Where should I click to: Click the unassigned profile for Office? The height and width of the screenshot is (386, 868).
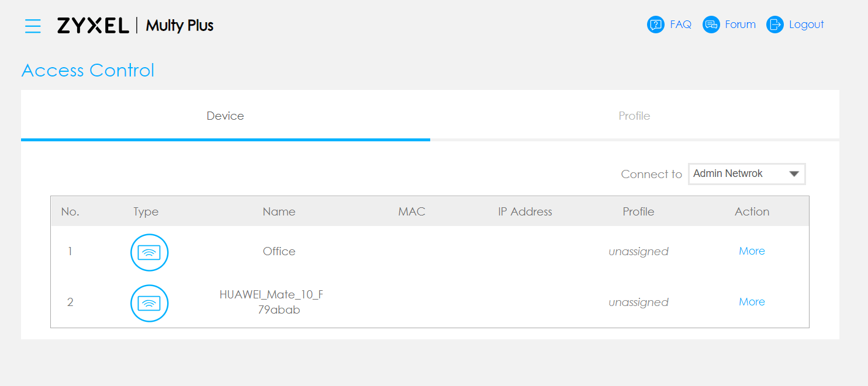coord(638,252)
